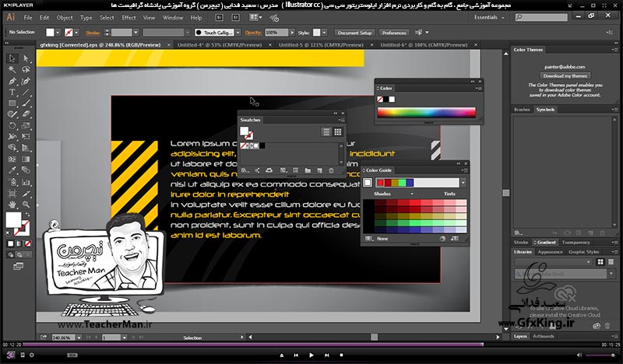Set toolbox paint mode to None
The image size is (623, 364).
click(x=28, y=243)
